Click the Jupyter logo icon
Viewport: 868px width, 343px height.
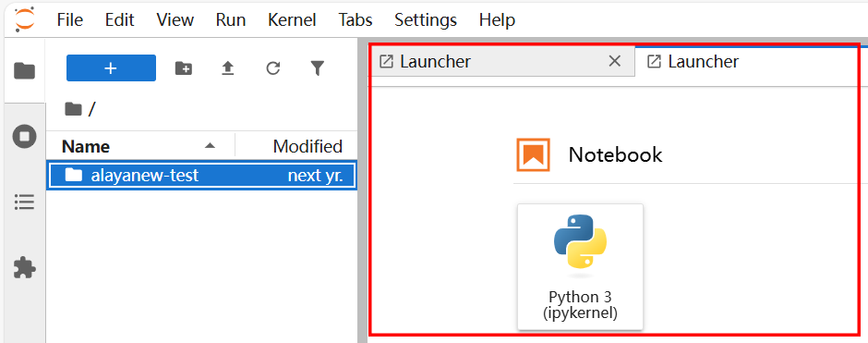[24, 19]
